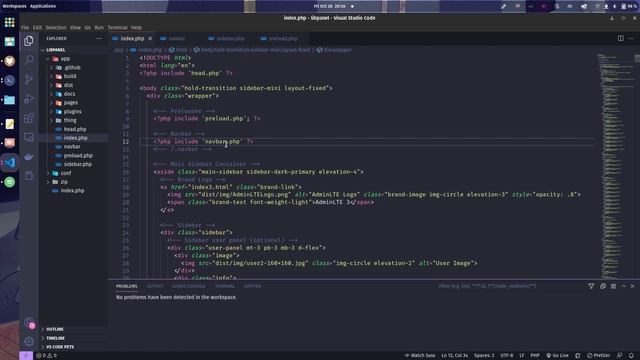Open the Selection menu
Viewport: 640px width, 360px height.
(56, 27)
